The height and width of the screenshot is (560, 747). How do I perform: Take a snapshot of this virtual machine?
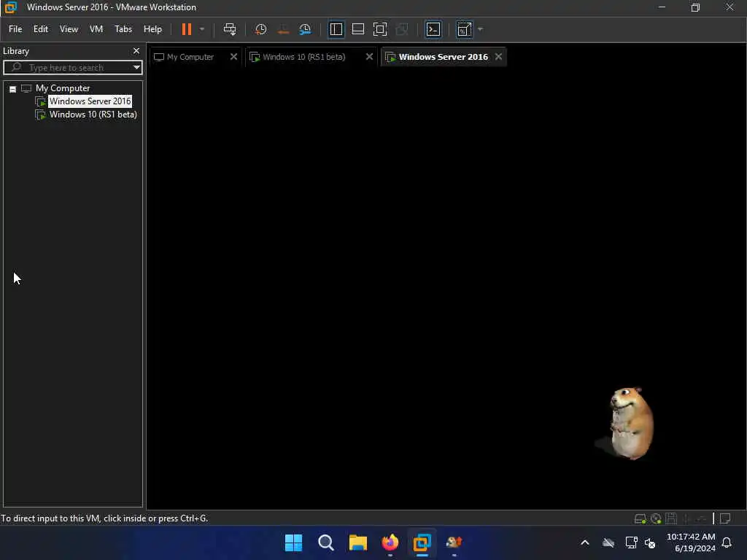coord(260,29)
